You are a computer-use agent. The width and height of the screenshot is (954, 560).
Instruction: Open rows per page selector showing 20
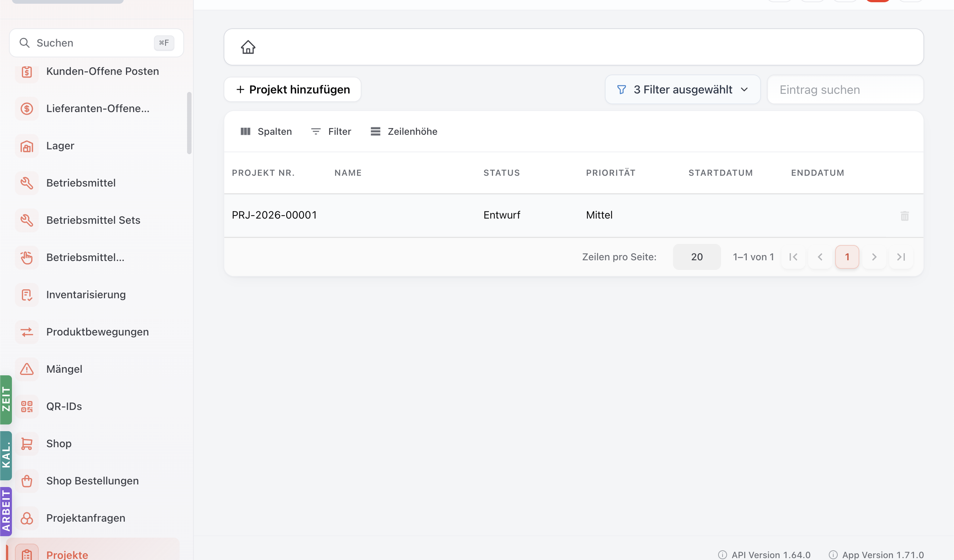[696, 257]
